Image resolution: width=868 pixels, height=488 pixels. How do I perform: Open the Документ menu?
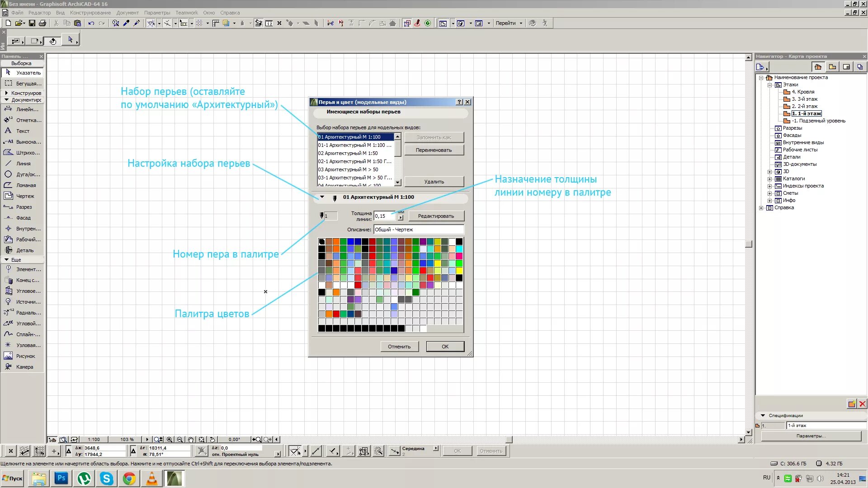click(x=127, y=13)
